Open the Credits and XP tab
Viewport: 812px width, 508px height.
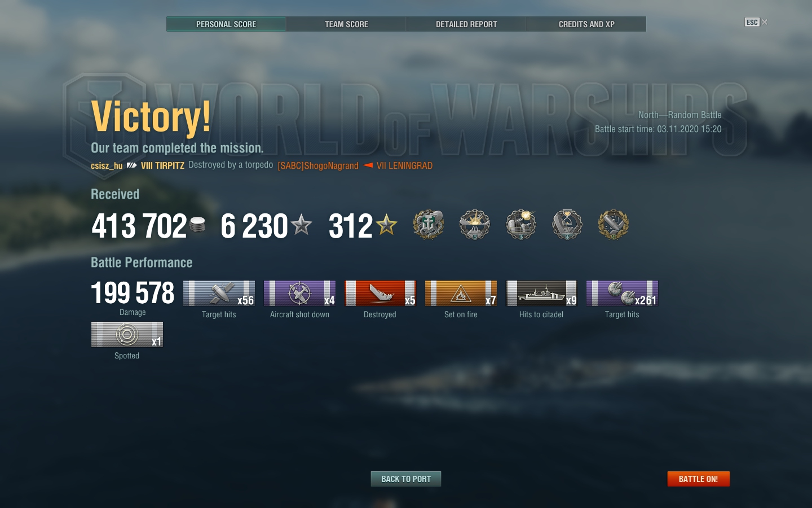(x=586, y=24)
